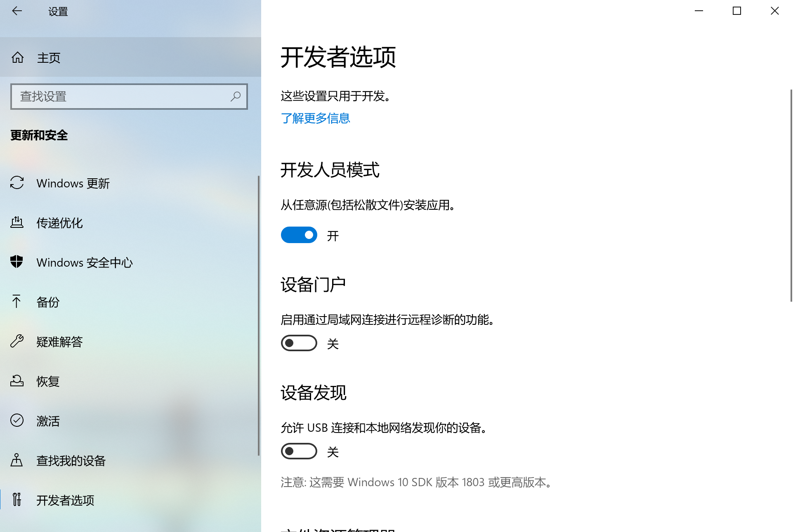Click the search magnifier icon

(236, 97)
